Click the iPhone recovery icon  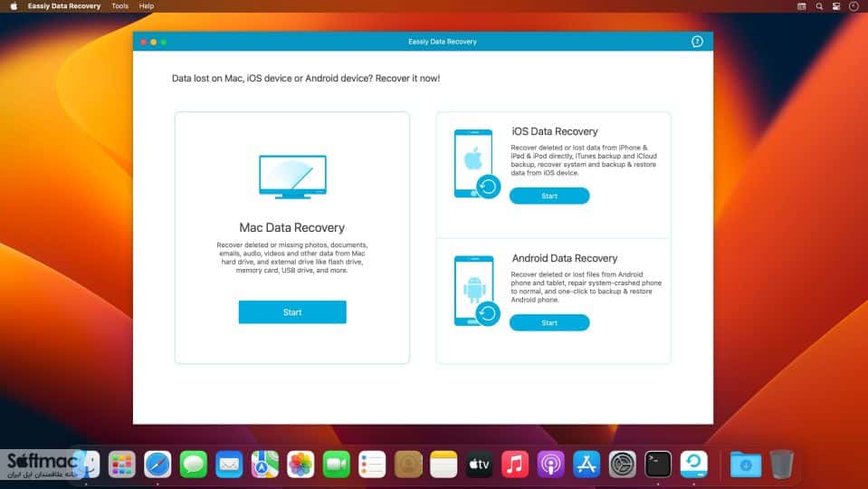476,164
